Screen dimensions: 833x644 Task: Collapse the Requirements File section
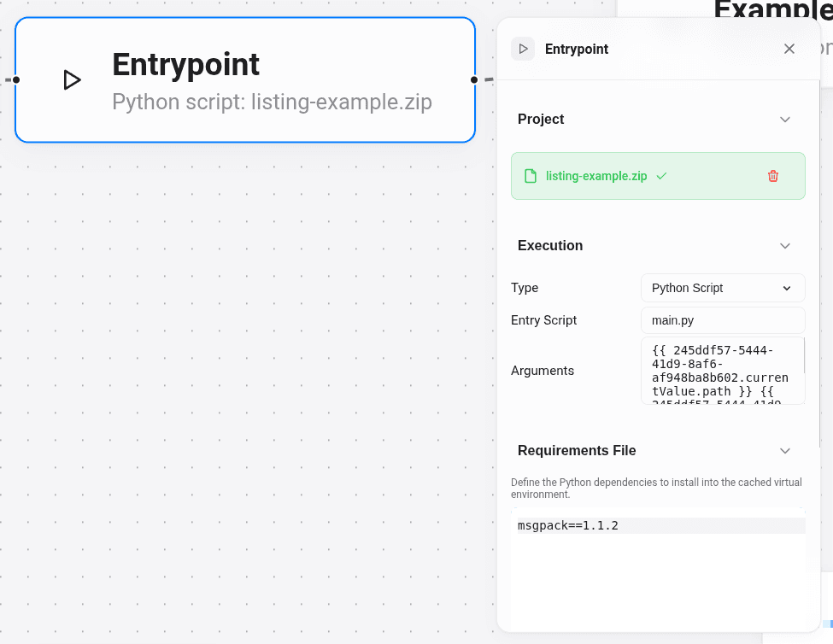[784, 451]
